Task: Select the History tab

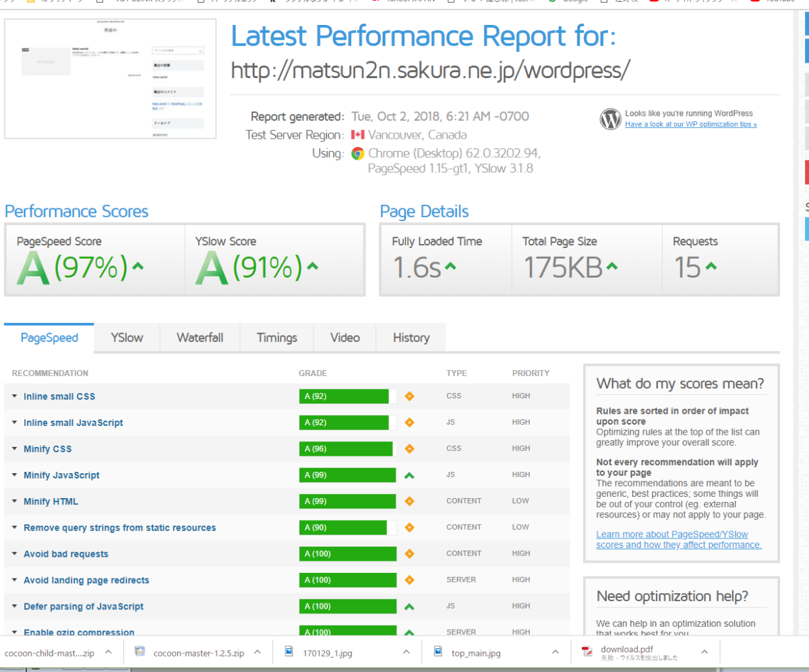Action: pos(411,338)
